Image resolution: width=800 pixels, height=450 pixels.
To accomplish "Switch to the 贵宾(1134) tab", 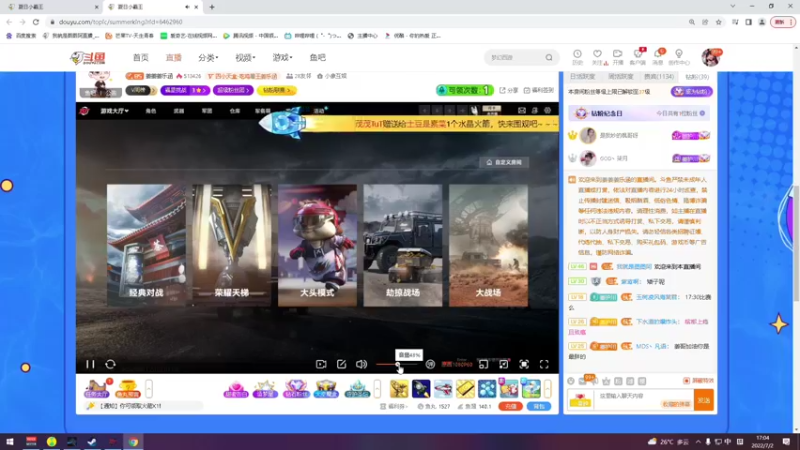I will (x=659, y=77).
